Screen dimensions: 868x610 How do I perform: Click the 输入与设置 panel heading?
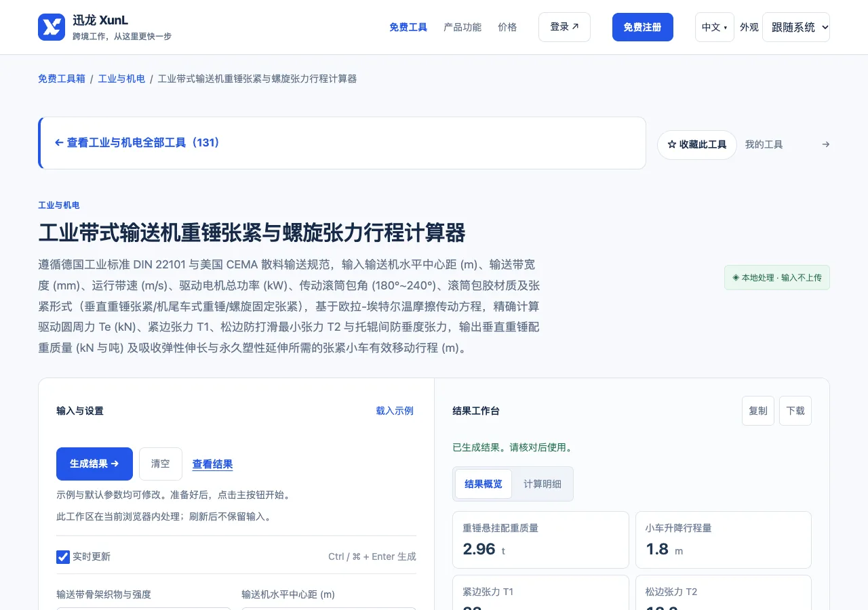tap(80, 411)
